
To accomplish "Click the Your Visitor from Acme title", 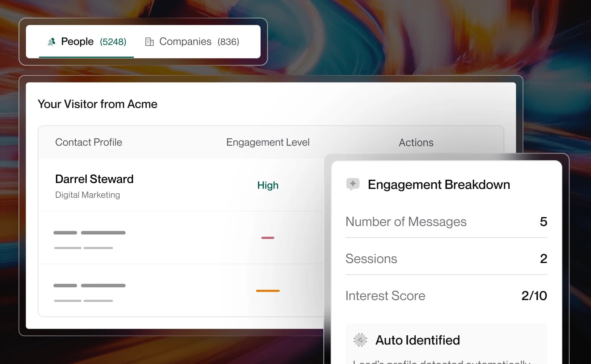I will [98, 104].
